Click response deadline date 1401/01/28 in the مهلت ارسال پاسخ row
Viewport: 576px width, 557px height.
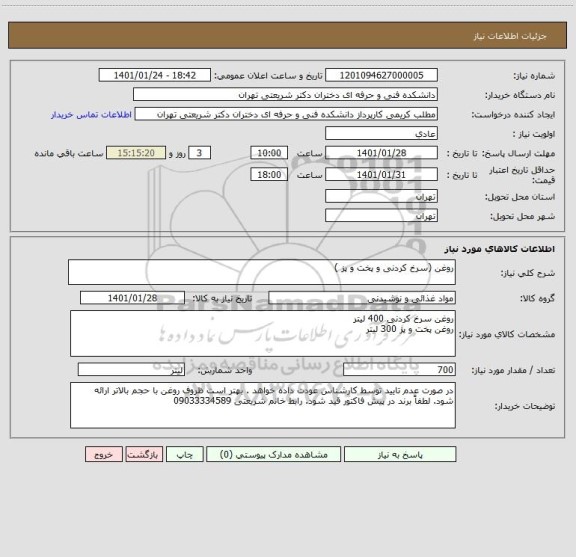click(x=381, y=153)
